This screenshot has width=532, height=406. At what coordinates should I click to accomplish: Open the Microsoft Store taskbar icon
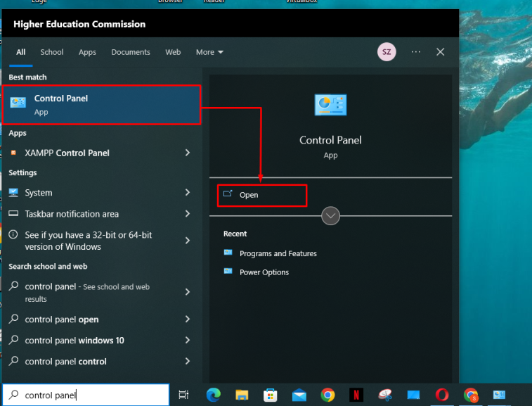coord(271,395)
